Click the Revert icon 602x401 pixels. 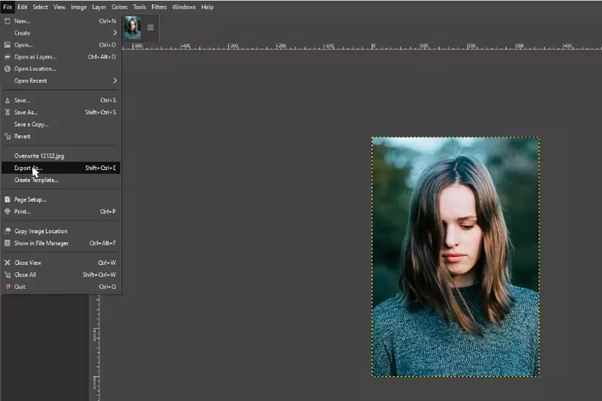tap(7, 136)
